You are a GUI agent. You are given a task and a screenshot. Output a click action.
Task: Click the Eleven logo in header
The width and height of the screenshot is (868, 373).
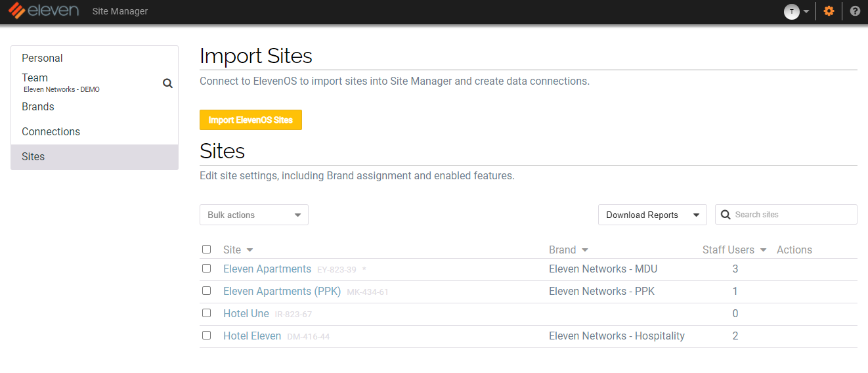click(x=43, y=11)
